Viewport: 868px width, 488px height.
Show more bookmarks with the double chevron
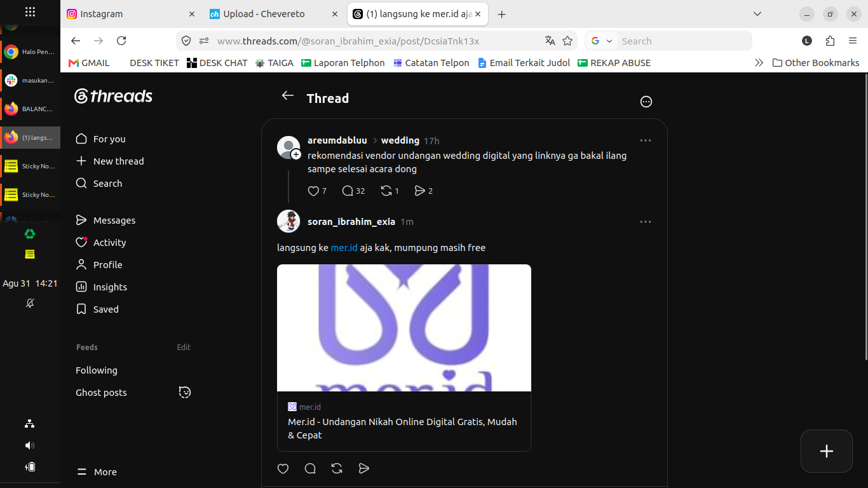(759, 62)
